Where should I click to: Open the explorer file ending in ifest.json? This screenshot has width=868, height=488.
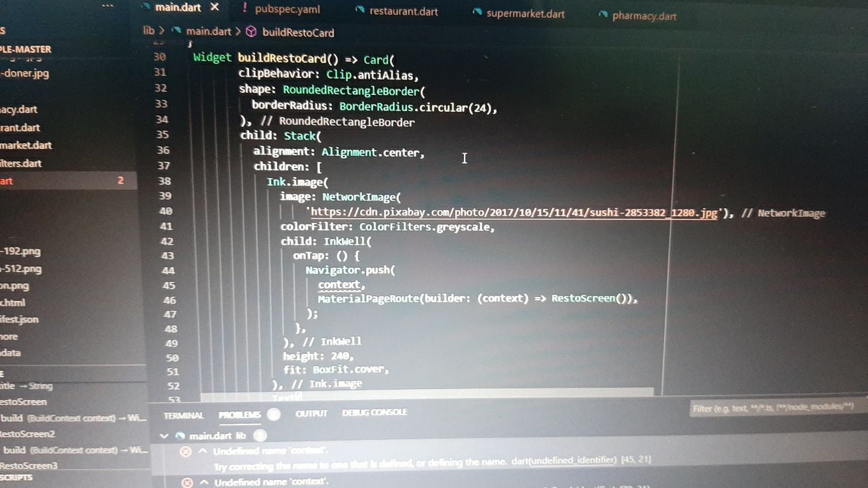[x=20, y=319]
